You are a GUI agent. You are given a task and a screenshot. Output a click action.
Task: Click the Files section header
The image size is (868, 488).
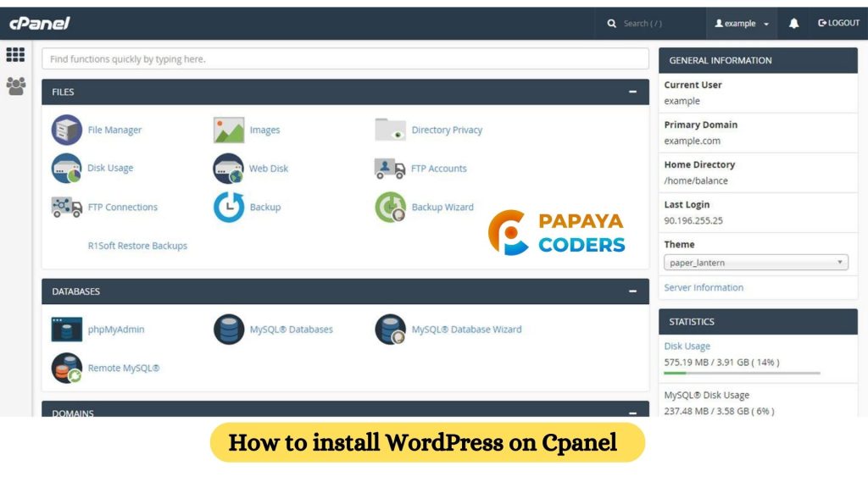tap(346, 91)
